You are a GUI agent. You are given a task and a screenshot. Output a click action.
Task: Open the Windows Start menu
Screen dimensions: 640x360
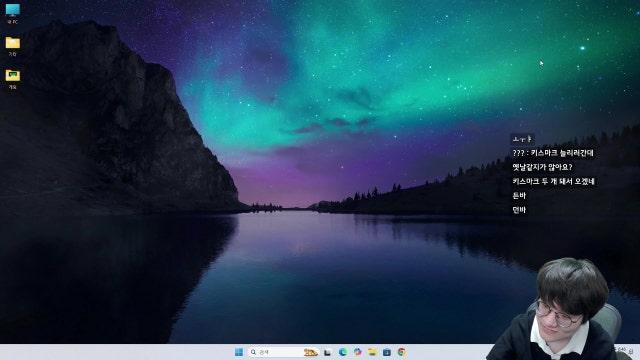point(239,352)
